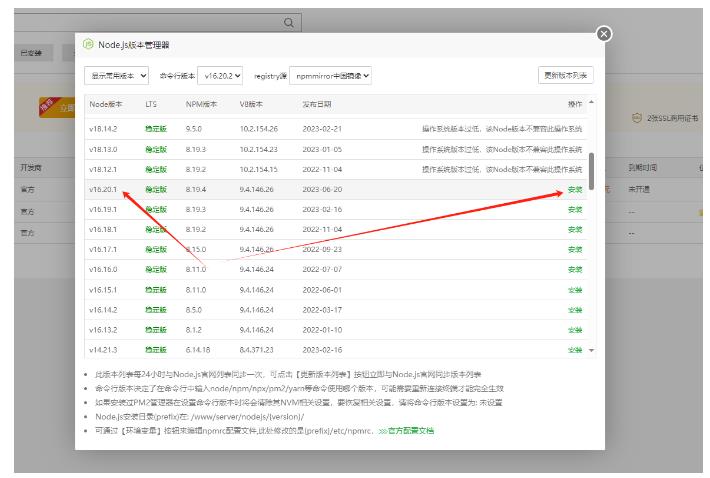Install Node version v16.14.2

(x=575, y=310)
